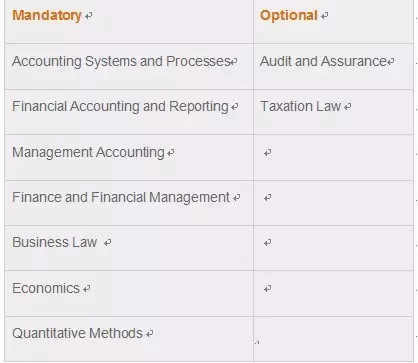Click the Taxation Law cell

coord(333,112)
